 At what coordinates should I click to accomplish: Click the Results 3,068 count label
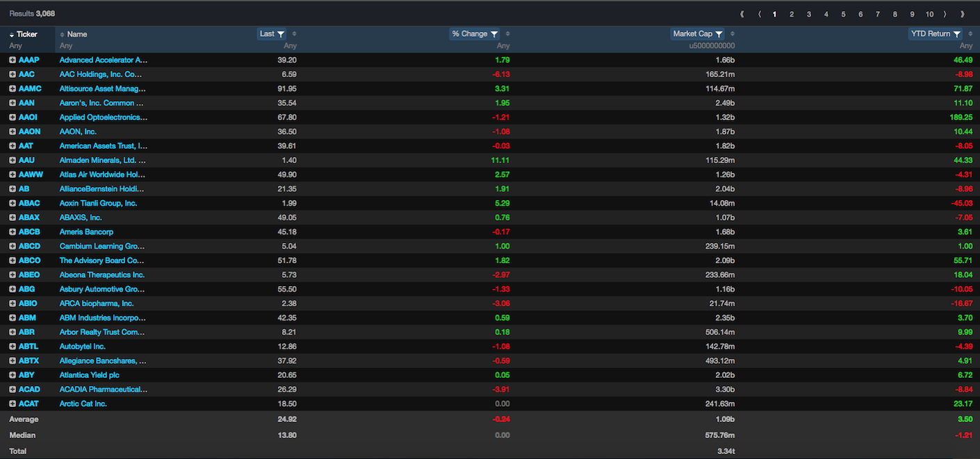point(32,14)
